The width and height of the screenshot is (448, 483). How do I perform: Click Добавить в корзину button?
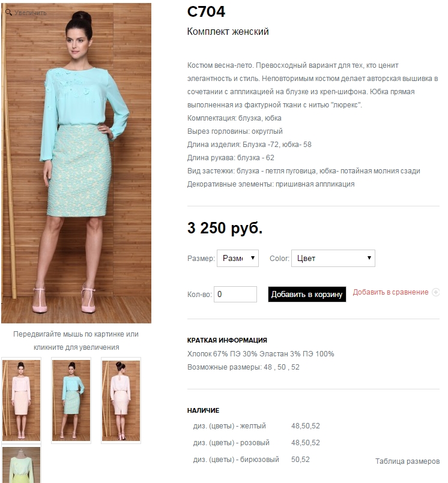pyautogui.click(x=307, y=294)
